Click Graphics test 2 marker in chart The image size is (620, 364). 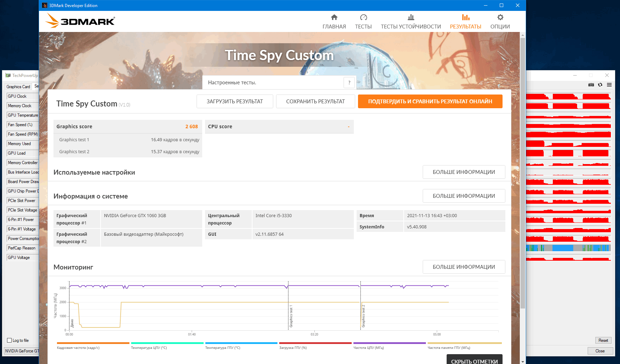click(363, 316)
